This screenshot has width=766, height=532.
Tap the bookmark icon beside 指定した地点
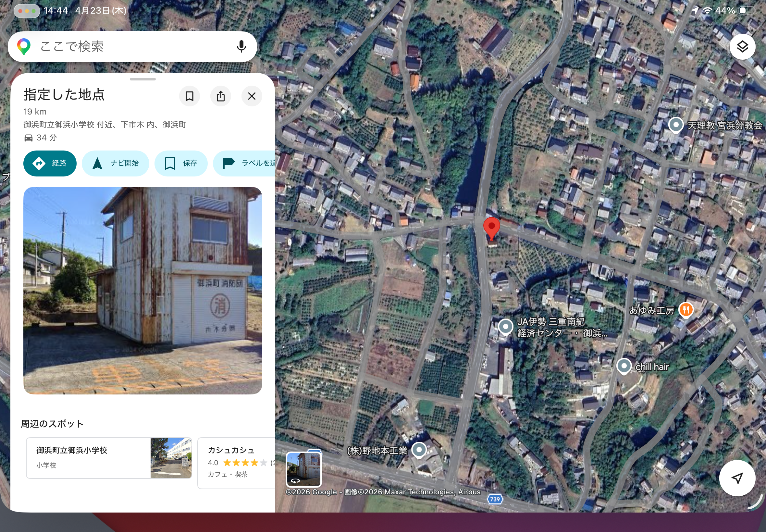(x=190, y=96)
